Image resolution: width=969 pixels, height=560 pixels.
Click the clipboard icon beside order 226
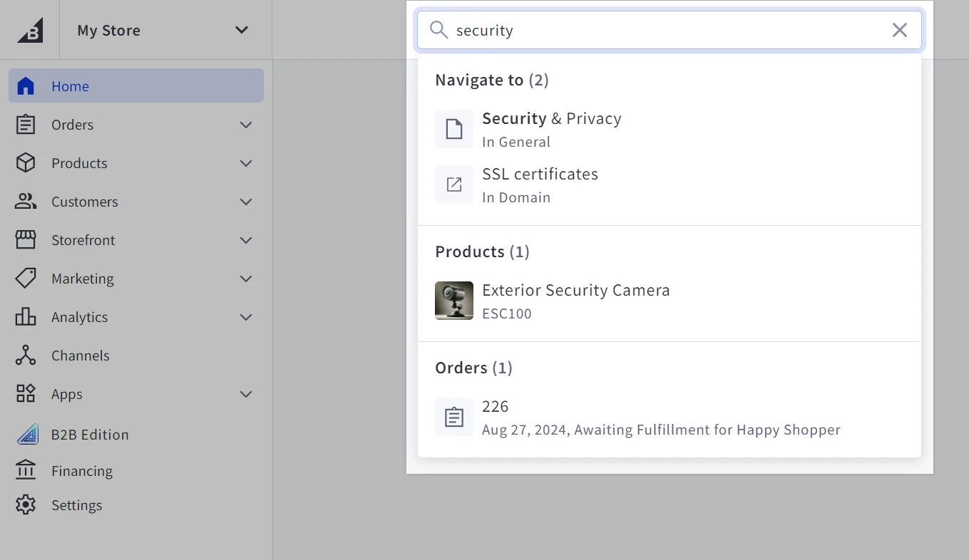[x=454, y=417]
